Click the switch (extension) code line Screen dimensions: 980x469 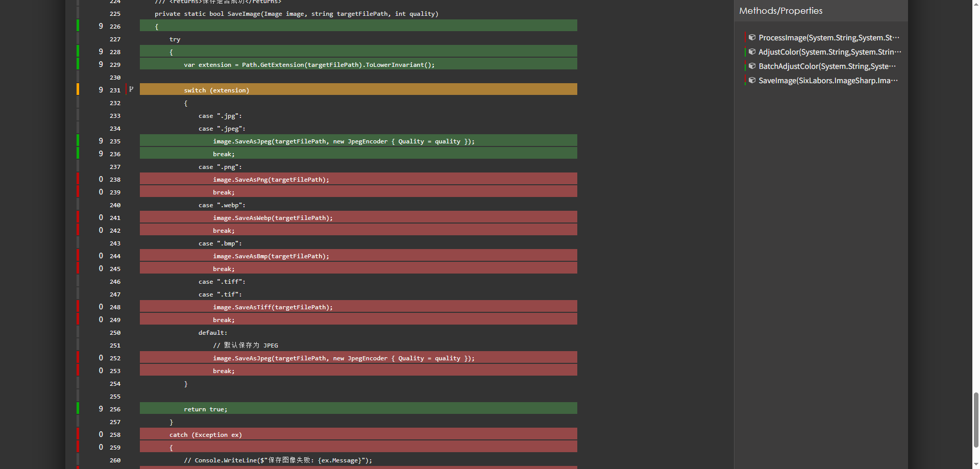216,90
